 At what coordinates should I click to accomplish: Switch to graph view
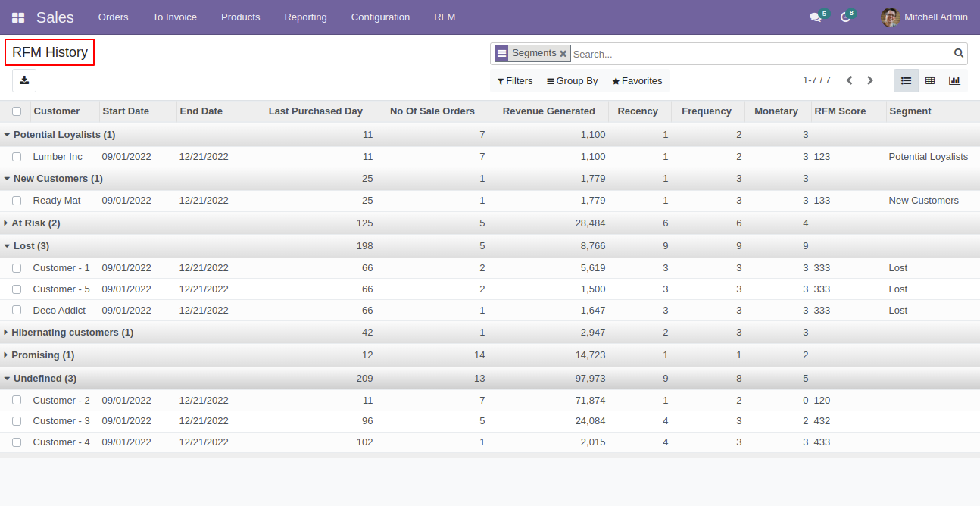point(954,80)
